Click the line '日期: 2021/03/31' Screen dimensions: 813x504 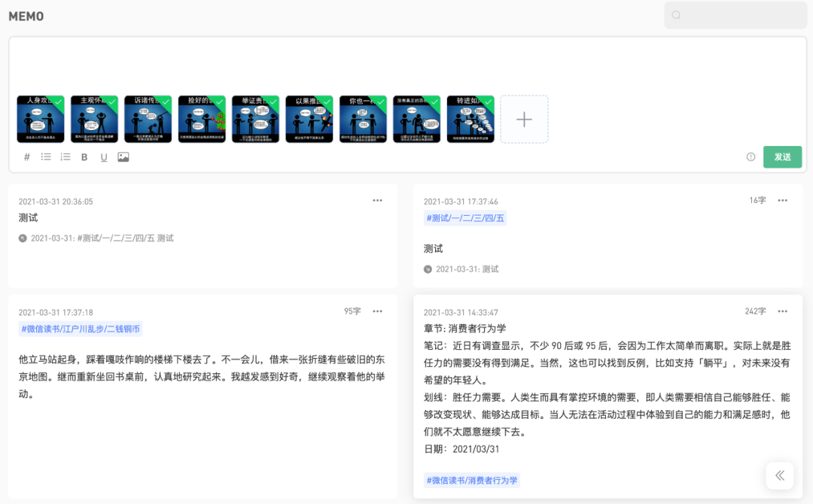461,449
